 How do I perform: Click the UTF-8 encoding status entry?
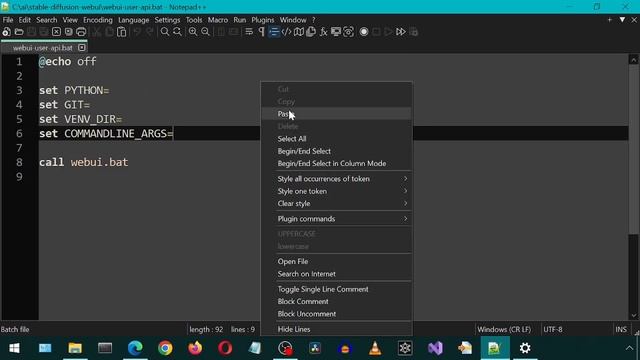(553, 329)
